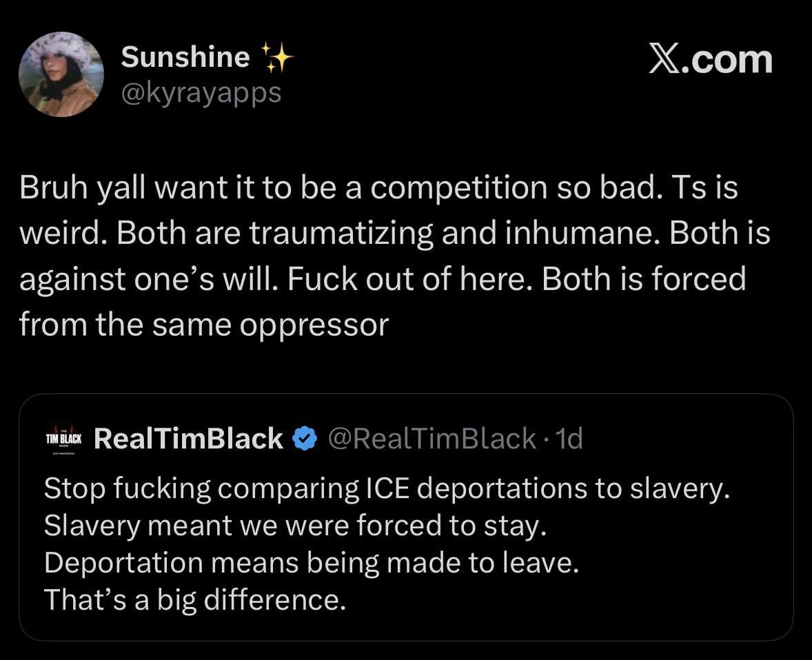Viewport: 812px width, 660px height.
Task: Click the X logo in the watermark
Action: [x=667, y=59]
